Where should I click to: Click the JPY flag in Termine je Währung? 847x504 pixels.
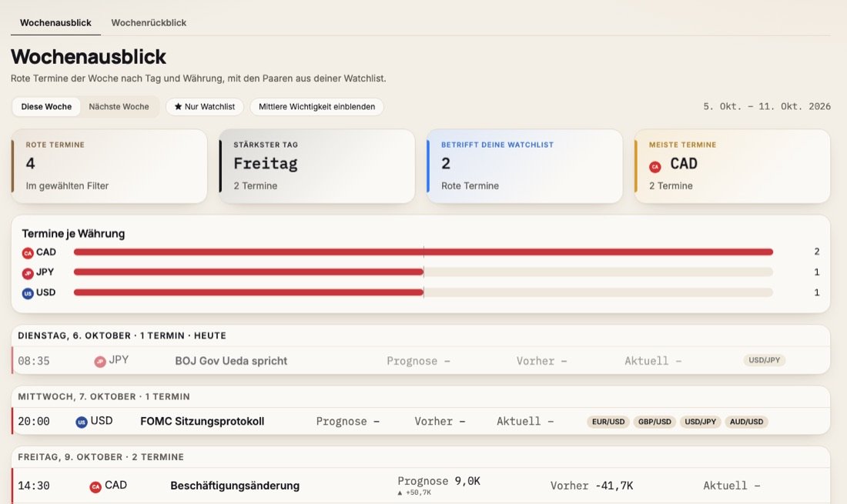[28, 273]
